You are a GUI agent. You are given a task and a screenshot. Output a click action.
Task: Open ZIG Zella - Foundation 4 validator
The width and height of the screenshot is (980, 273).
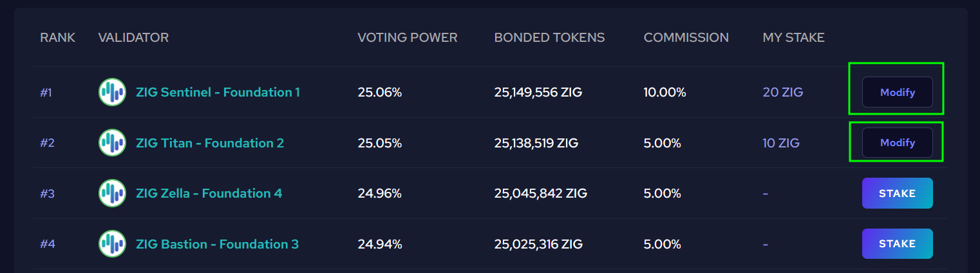click(x=209, y=193)
